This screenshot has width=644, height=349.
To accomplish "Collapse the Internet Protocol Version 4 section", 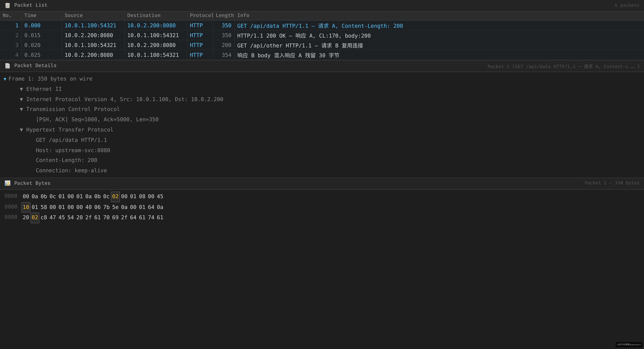I will coord(21,99).
